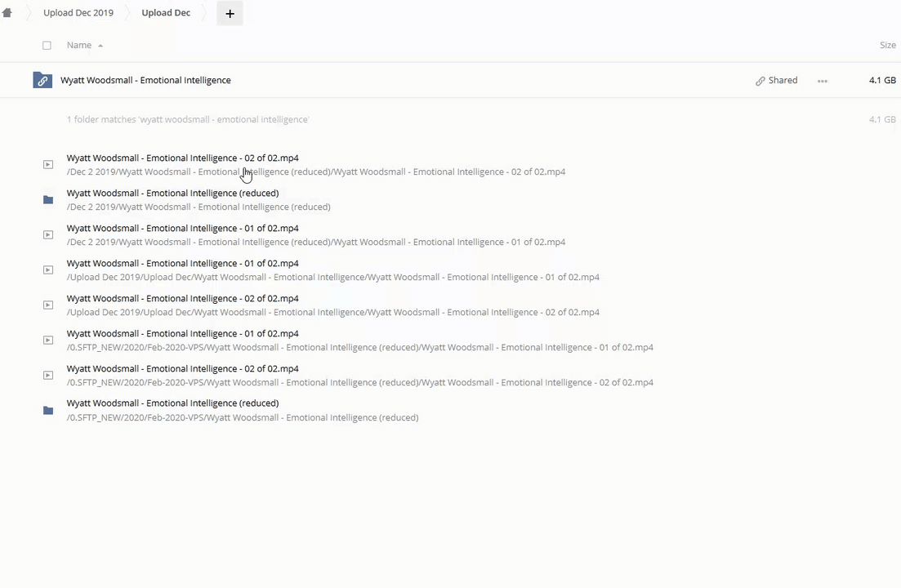
Task: Open the Wyatt Woodsmall - Emotional Intelligence folder name
Action: 145,80
